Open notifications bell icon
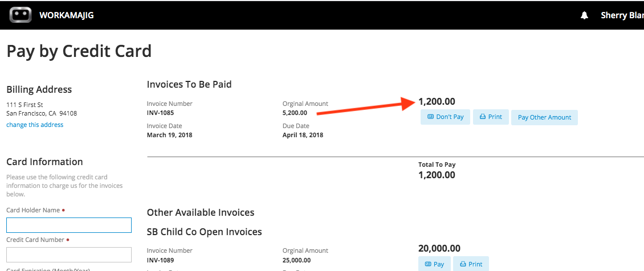The image size is (644, 271). click(584, 15)
